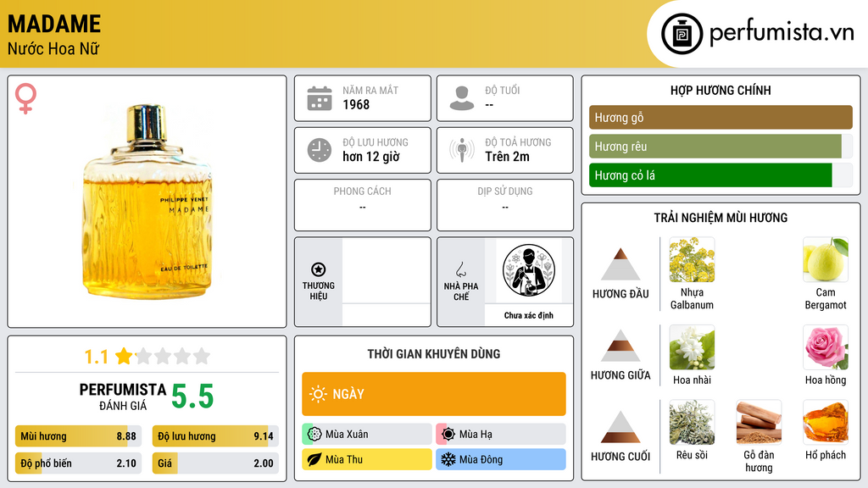Click the nose icon above Nhà pha chế

(460, 269)
